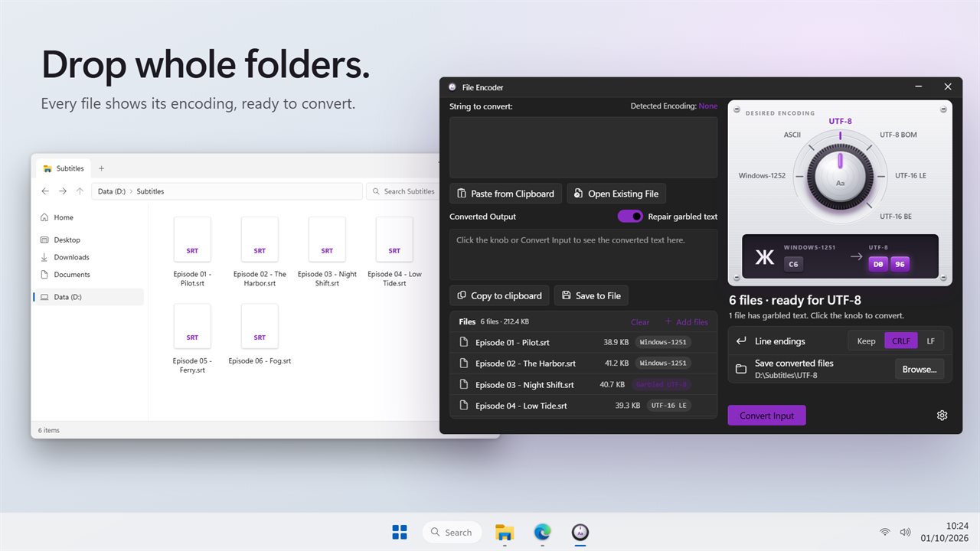Image resolution: width=980 pixels, height=551 pixels.
Task: Launch Microsoft Edge from the taskbar
Action: [x=542, y=532]
